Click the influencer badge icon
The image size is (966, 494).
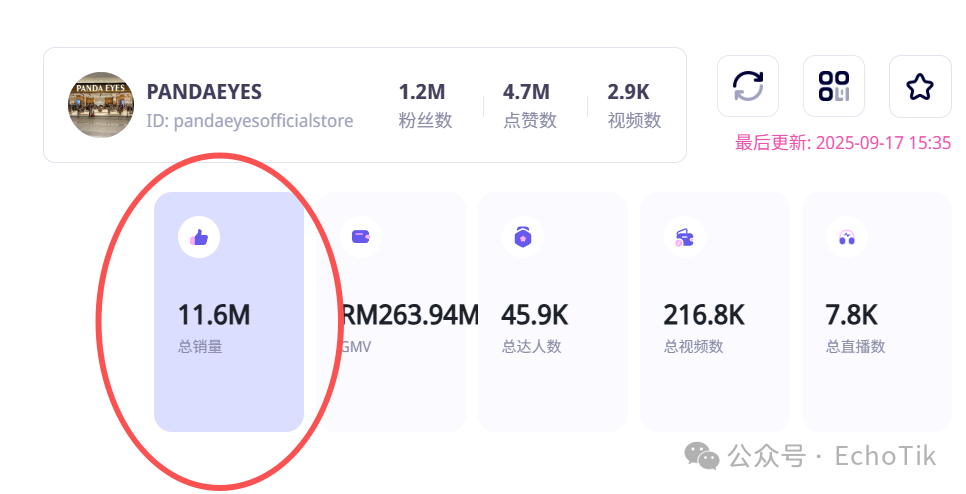[523, 237]
